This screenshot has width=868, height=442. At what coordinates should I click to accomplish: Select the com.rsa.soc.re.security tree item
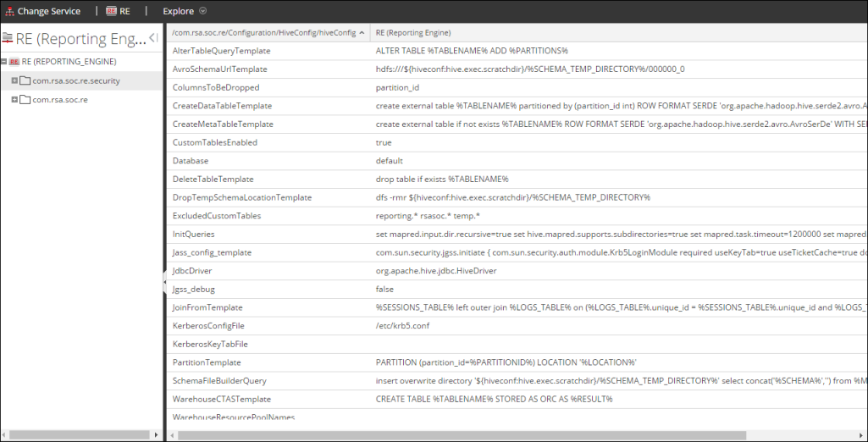point(76,80)
